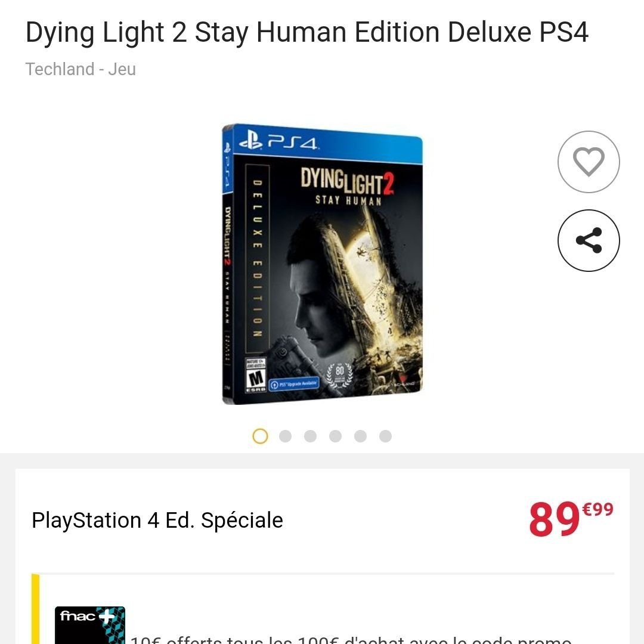Open Techland - Jeu publisher link

80,69
